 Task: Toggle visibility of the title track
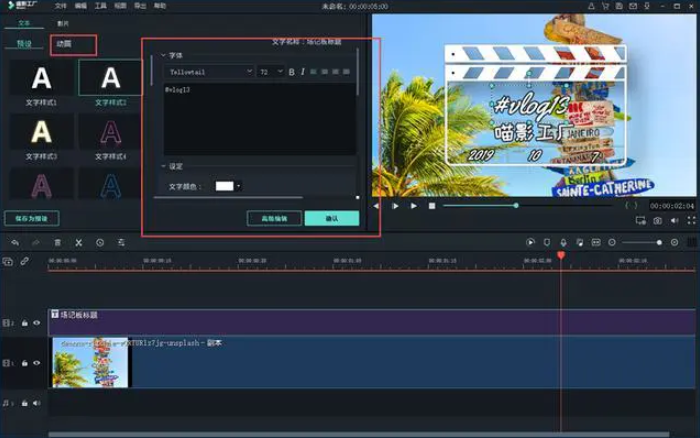(37, 323)
